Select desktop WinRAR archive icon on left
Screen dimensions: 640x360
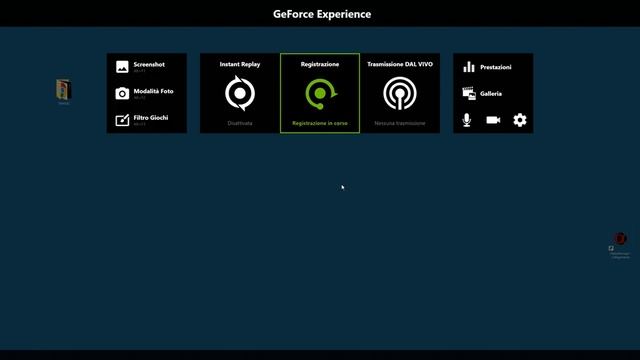click(x=63, y=90)
